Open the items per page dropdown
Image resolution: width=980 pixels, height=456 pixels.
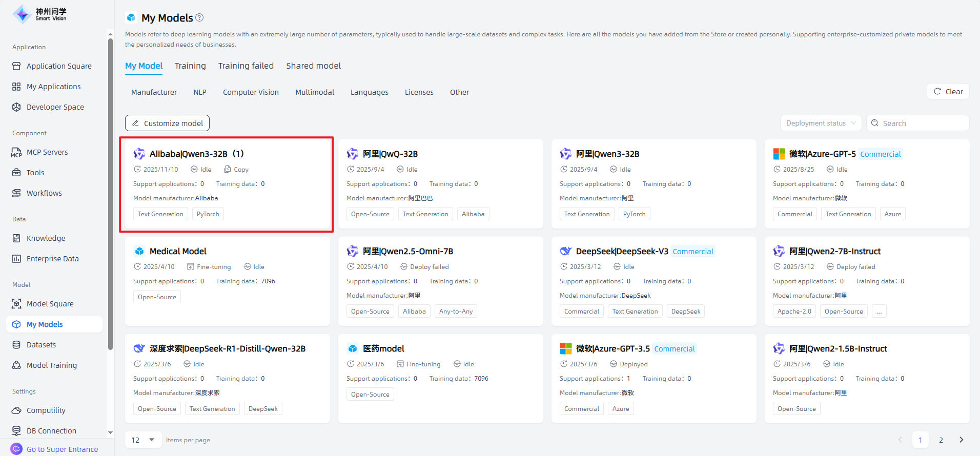[x=144, y=440]
